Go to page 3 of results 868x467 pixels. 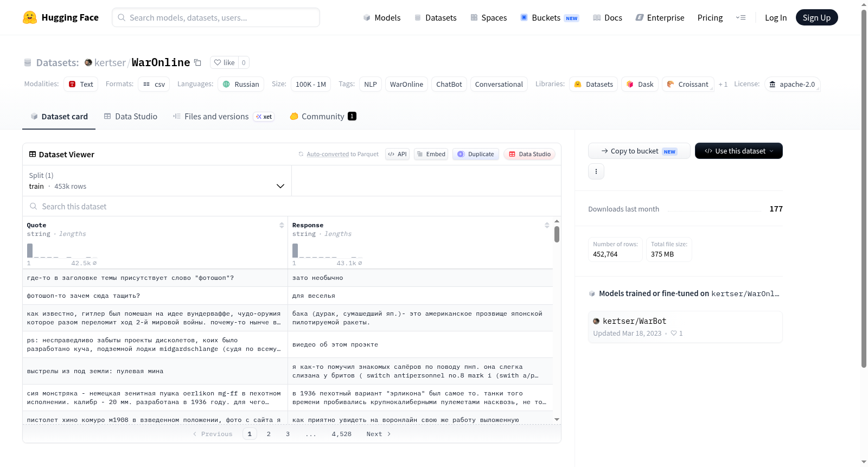288,434
